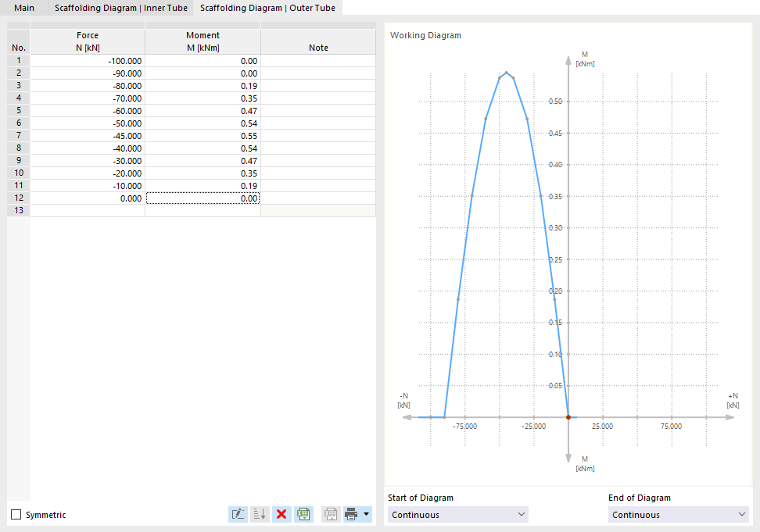
Task: Select moment cell 0.55 in row 7
Action: pos(203,136)
